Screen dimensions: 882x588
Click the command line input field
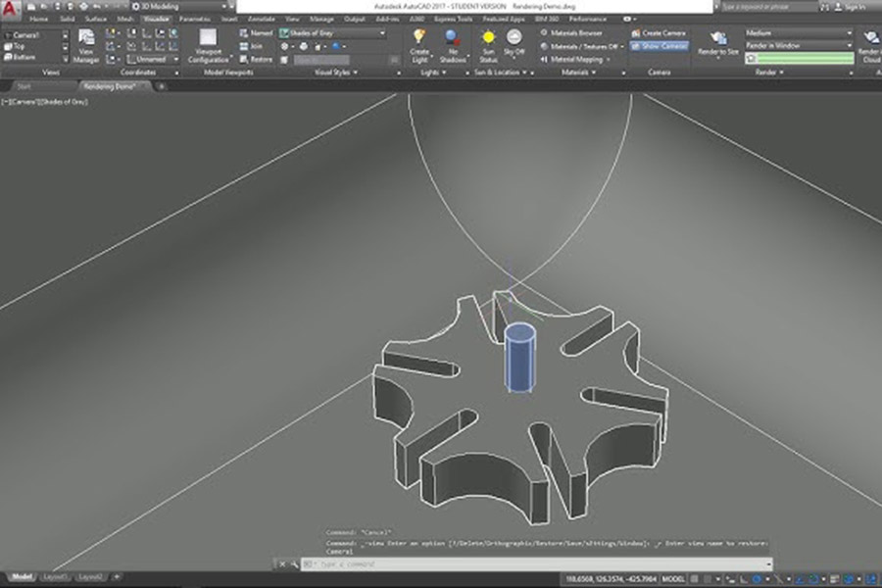[536, 563]
